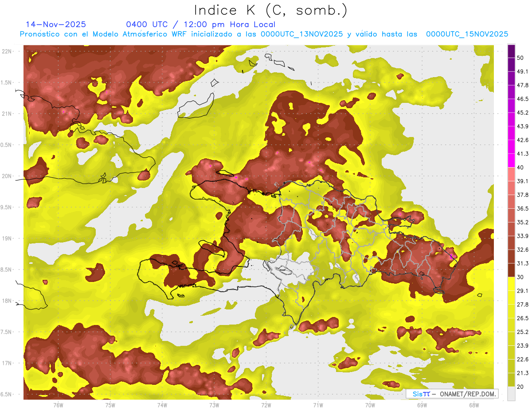Click the '9.5N' latitude label
This screenshot has height=411, width=532.
click(x=7, y=207)
